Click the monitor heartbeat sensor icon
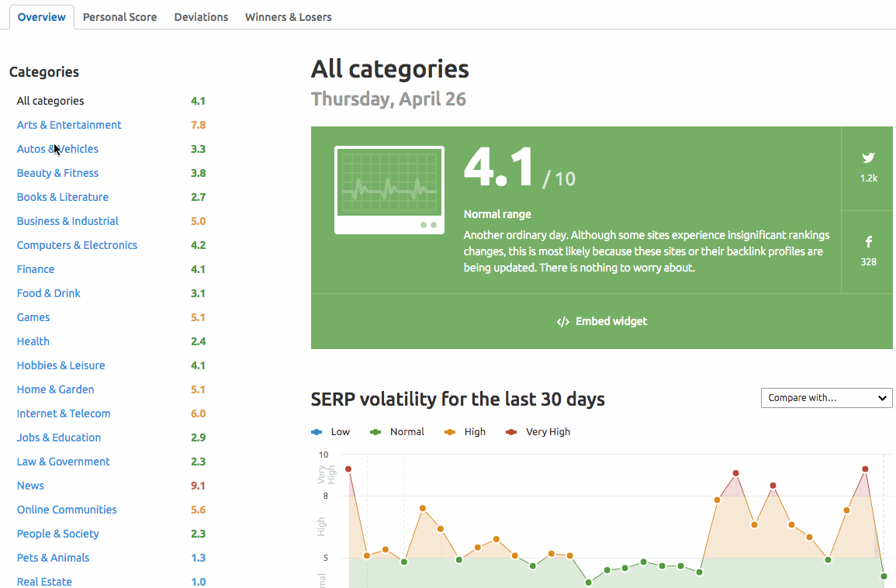Image resolution: width=896 pixels, height=588 pixels. click(389, 190)
